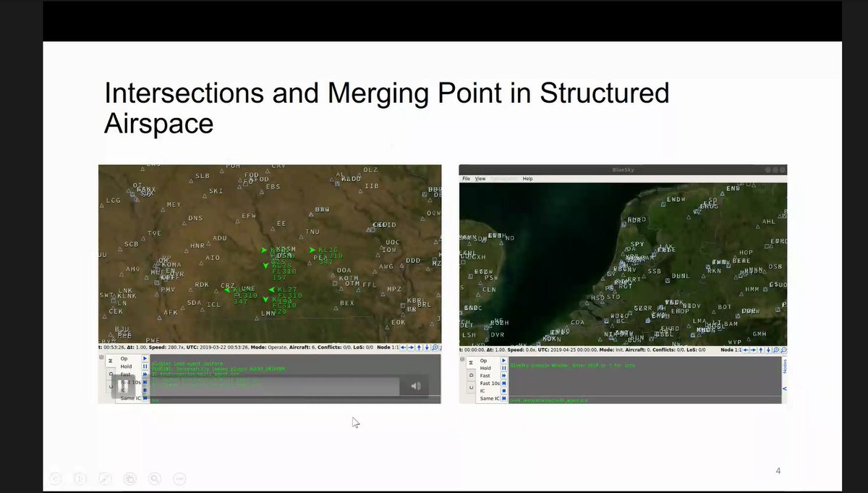
Task: Pan map up in the right BlueSky window
Action: (x=761, y=350)
